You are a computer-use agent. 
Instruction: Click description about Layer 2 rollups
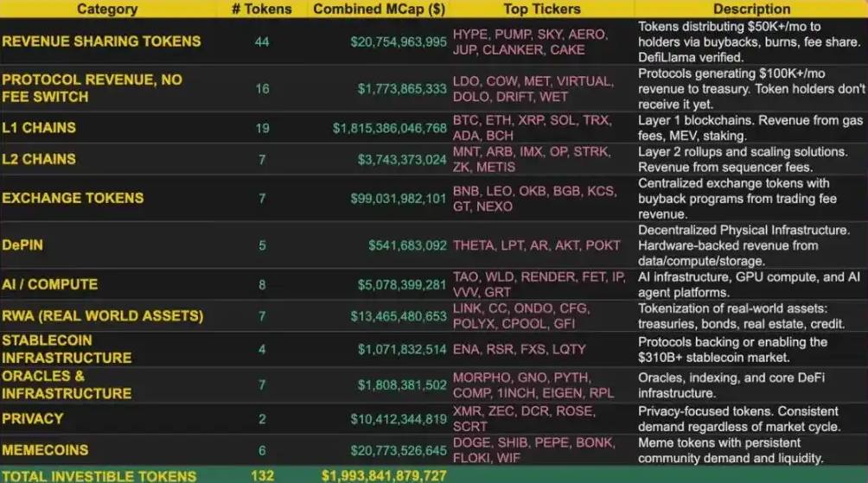pos(743,159)
